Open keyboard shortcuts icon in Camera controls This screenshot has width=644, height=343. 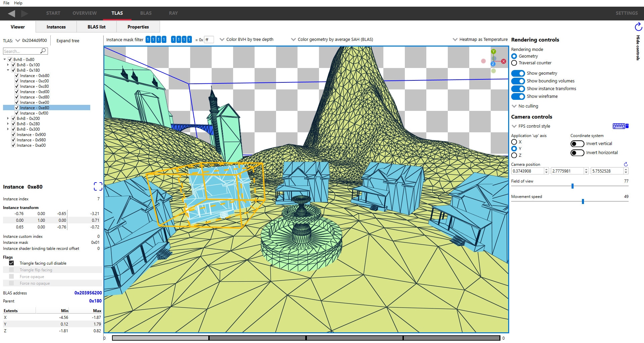click(x=620, y=126)
